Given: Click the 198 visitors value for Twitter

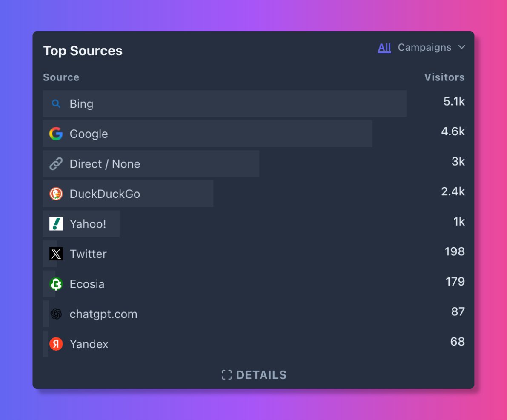Looking at the screenshot, I should click(x=455, y=251).
